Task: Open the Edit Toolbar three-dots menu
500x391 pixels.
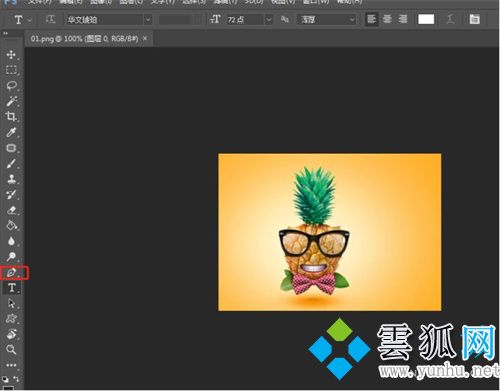Action: pos(11,365)
